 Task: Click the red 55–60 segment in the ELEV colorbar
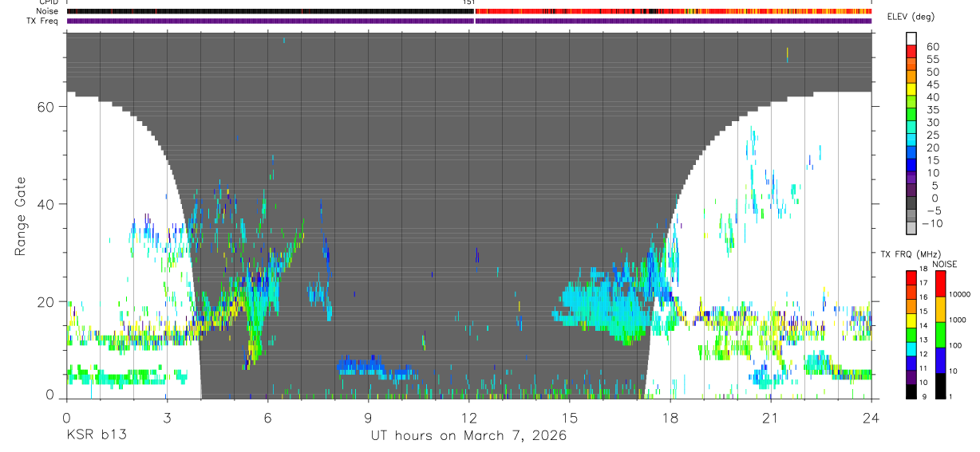point(911,51)
